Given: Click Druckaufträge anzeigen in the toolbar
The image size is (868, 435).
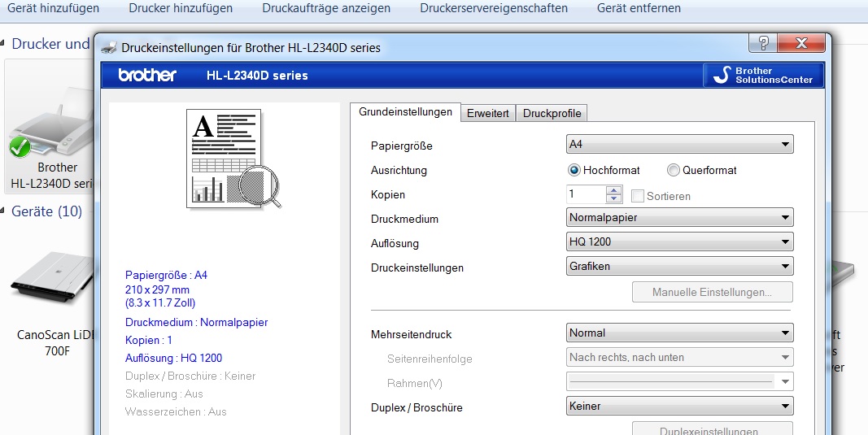Looking at the screenshot, I should pos(326,8).
